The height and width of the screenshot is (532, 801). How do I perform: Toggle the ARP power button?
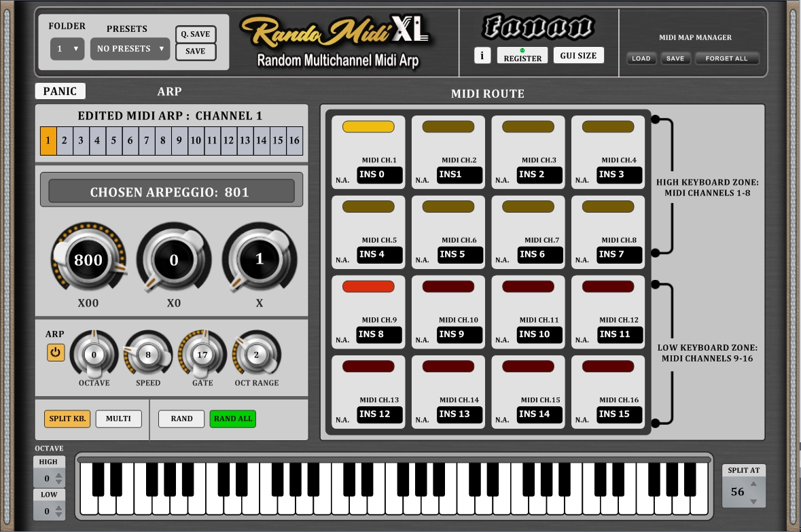pos(56,353)
